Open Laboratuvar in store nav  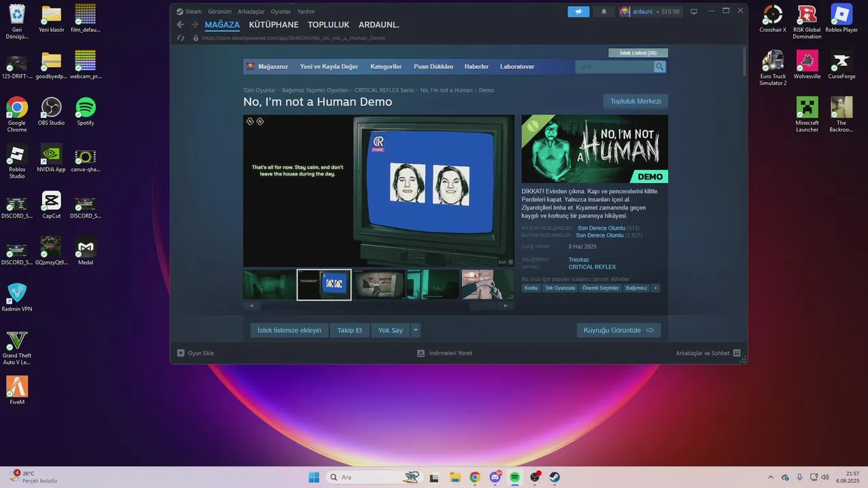coord(517,66)
